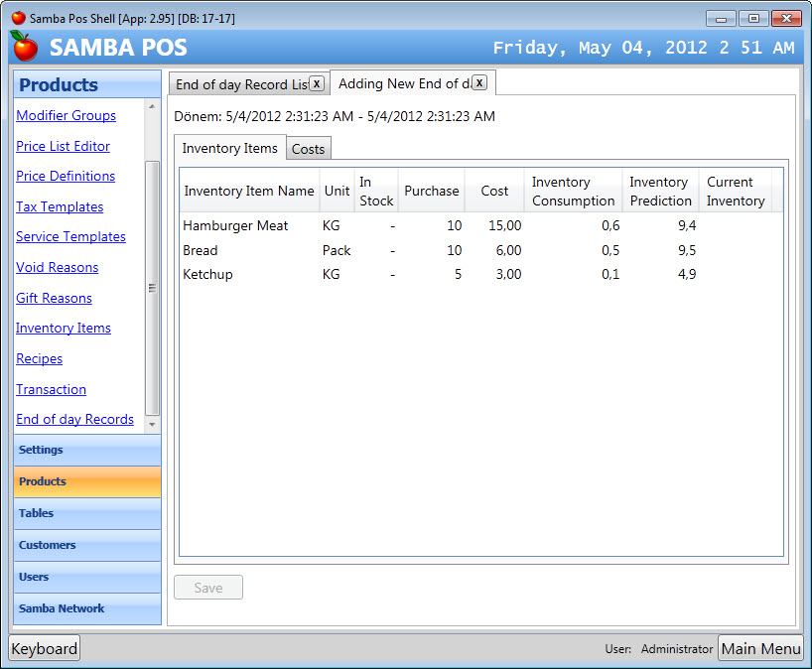Viewport: 812px width, 669px height.
Task: Select the Hamburger Meat row
Action: [x=481, y=225]
